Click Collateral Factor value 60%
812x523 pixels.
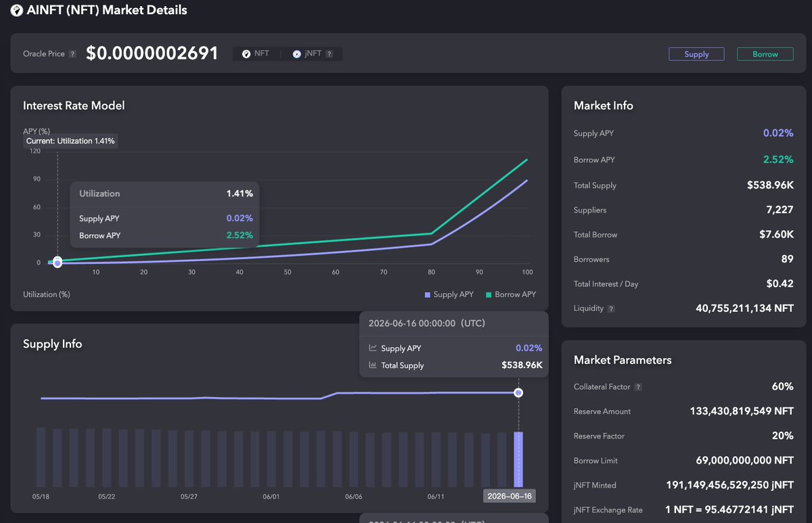pos(783,387)
